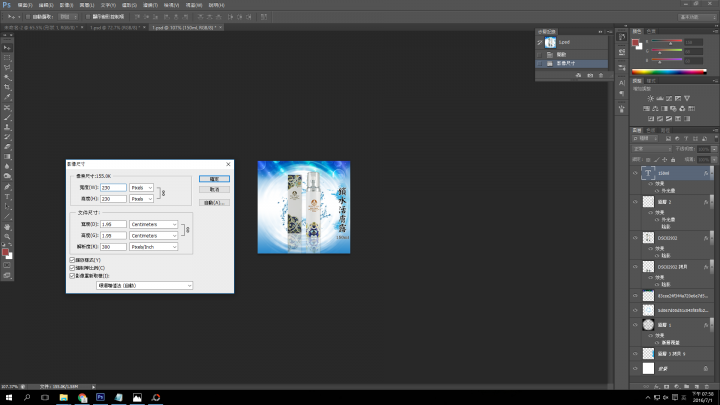Viewport: 720px width, 405px height.
Task: Select the Hand tool
Action: pyautogui.click(x=7, y=227)
